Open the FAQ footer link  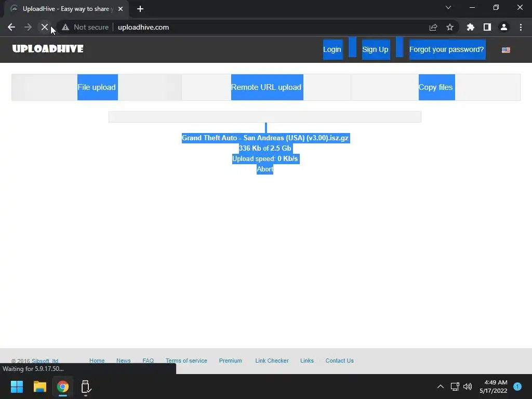tap(148, 361)
